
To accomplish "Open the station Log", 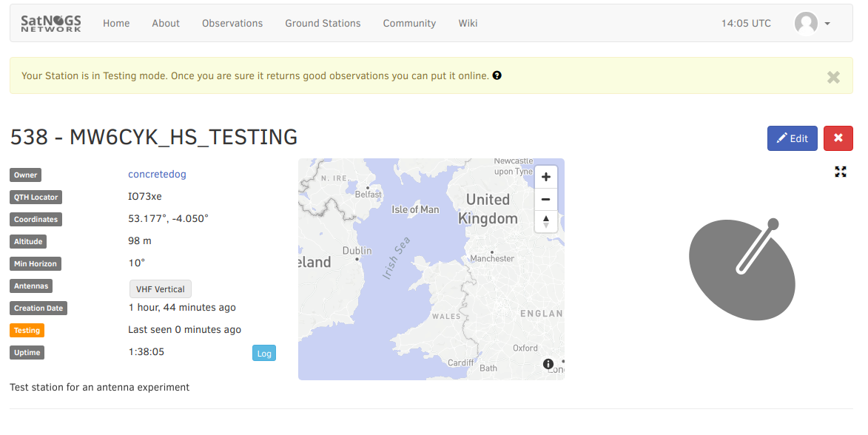I will (264, 354).
